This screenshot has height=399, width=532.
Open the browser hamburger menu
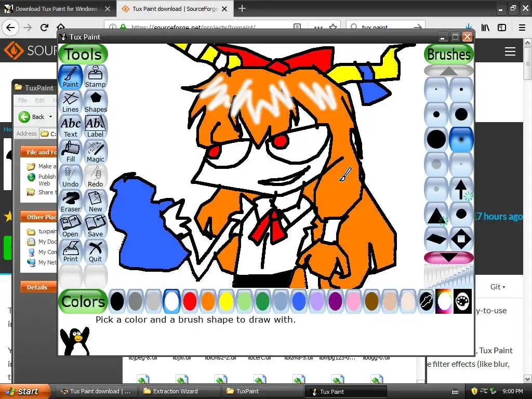(x=522, y=28)
